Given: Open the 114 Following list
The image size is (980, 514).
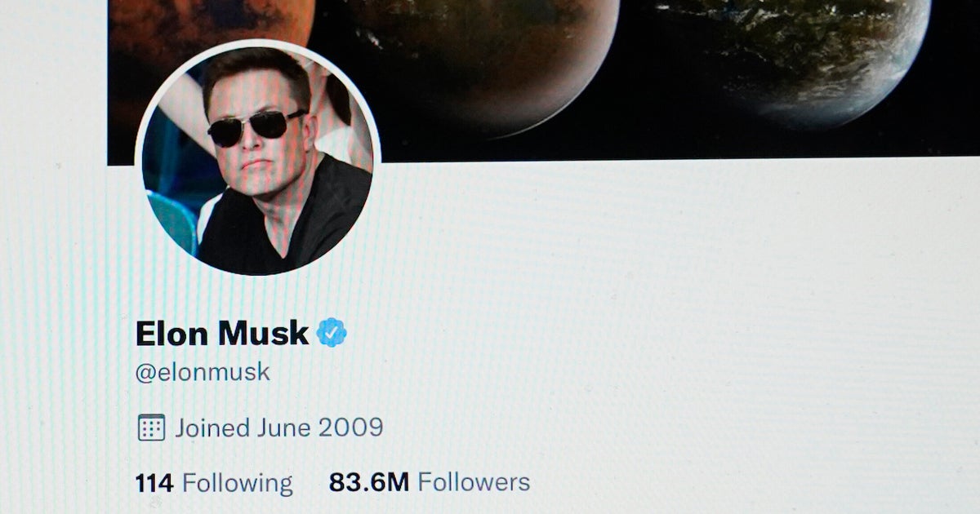Looking at the screenshot, I should coord(214,482).
